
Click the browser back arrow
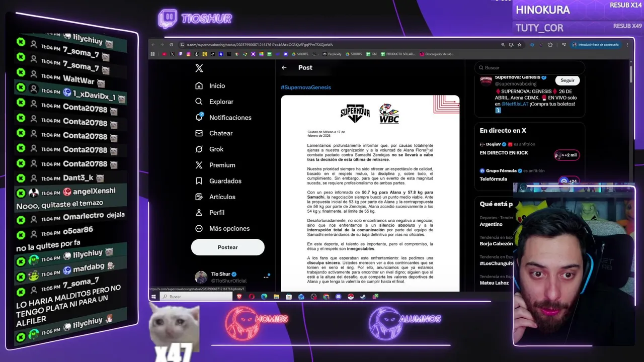[153, 45]
